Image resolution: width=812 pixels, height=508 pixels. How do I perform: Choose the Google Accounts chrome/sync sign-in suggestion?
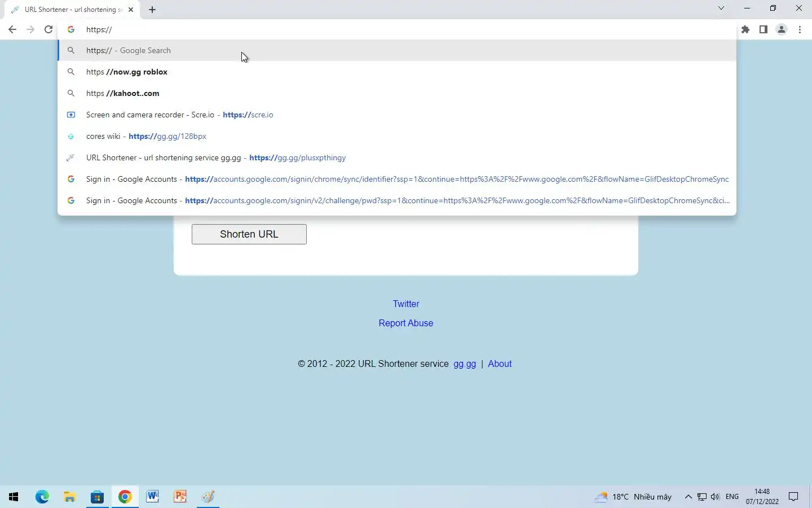click(397, 179)
